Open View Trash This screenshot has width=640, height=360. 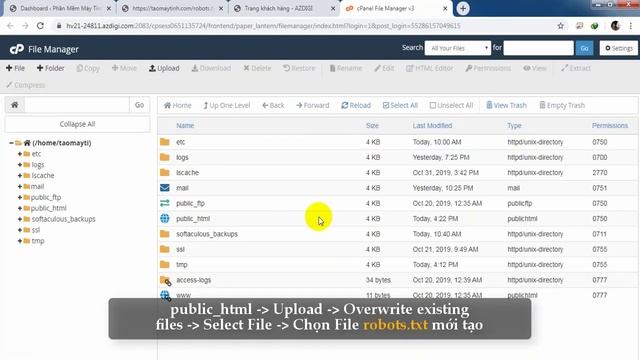[506, 105]
